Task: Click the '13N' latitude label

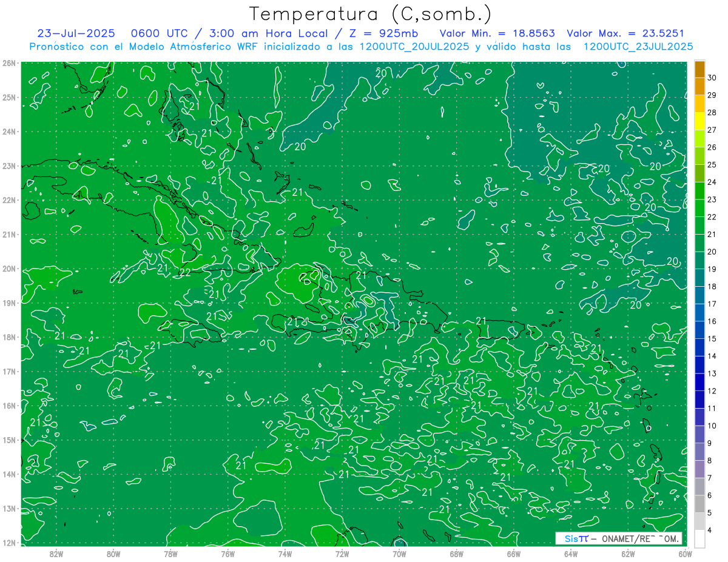Action: [9, 508]
